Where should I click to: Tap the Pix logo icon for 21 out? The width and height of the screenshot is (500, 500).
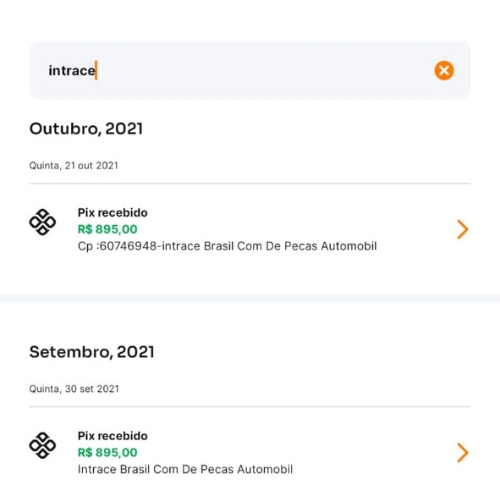pos(42,222)
